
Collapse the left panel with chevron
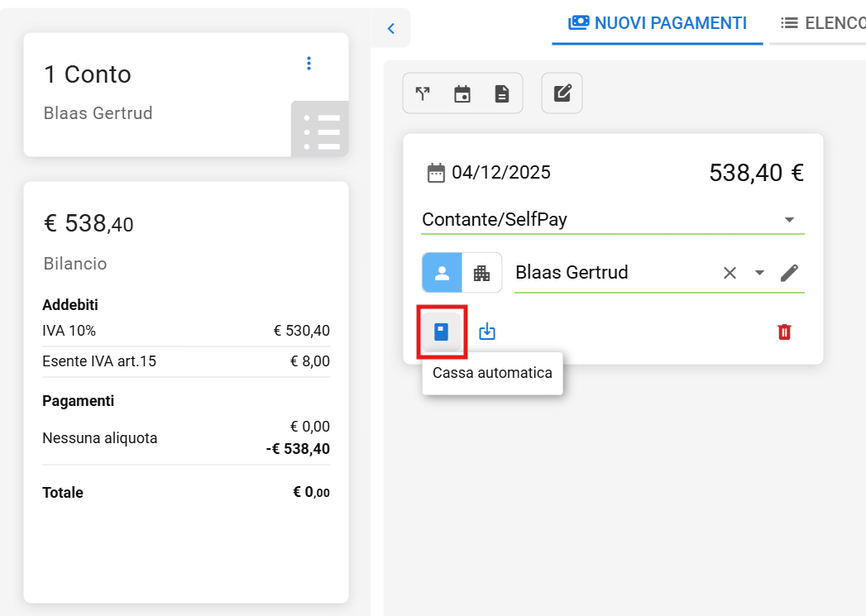391,28
